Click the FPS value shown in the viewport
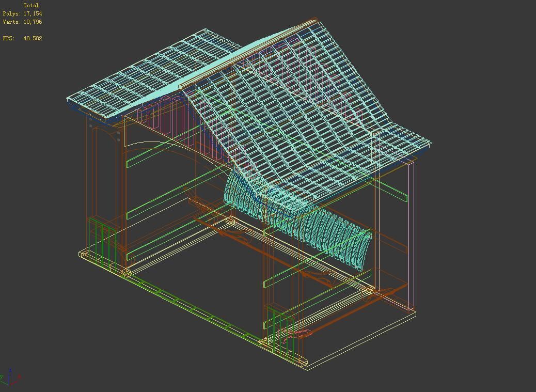This screenshot has width=536, height=392. click(x=31, y=38)
